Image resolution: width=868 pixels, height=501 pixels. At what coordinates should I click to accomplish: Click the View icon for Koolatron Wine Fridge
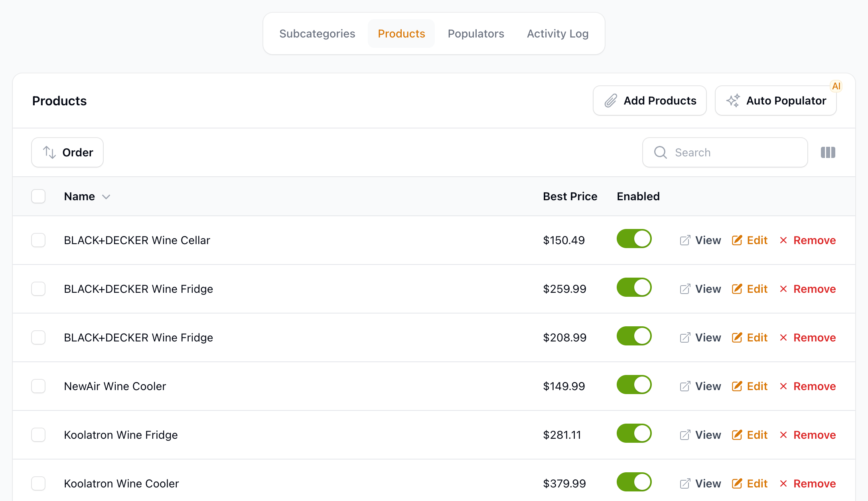point(685,435)
